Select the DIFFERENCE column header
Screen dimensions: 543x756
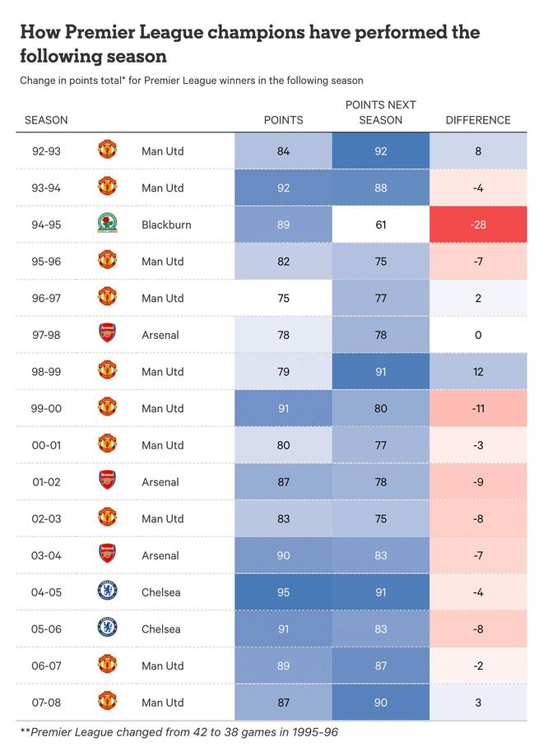pos(478,120)
